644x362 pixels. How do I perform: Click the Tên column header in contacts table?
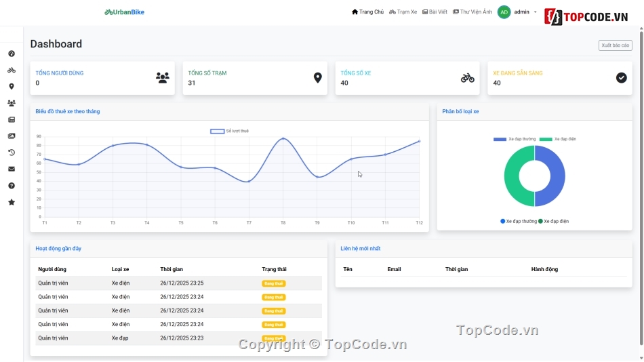coord(348,270)
